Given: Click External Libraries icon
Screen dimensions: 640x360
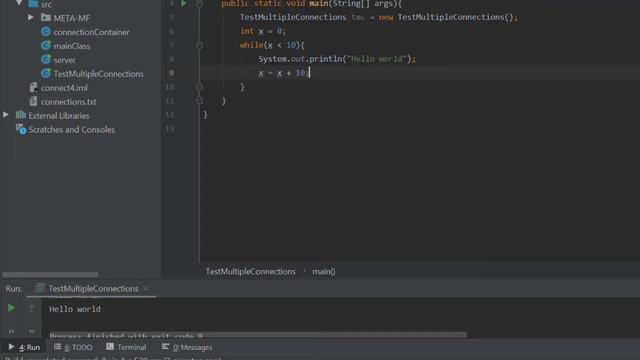Looking at the screenshot, I should point(21,115).
